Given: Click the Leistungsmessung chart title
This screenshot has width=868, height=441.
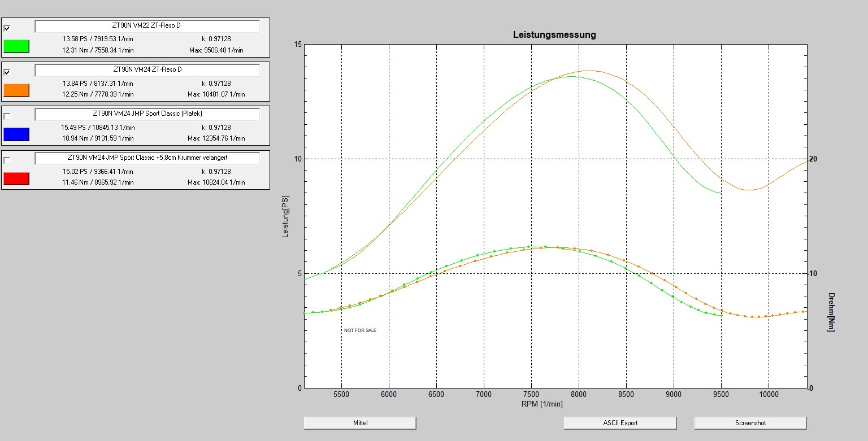Looking at the screenshot, I should pos(554,35).
